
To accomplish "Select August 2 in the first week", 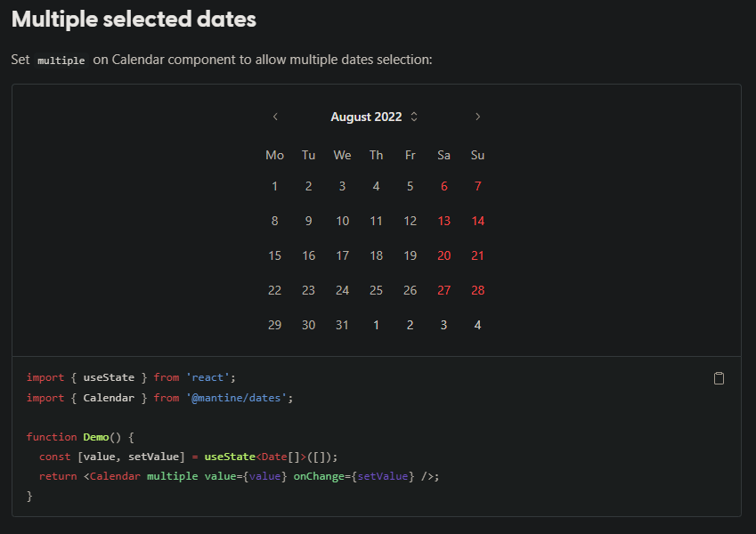I will point(309,186).
